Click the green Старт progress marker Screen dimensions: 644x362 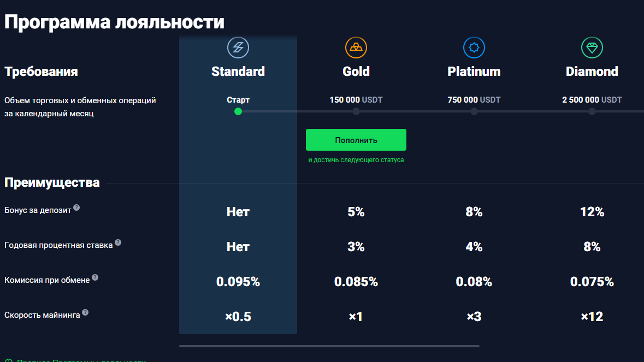(238, 111)
